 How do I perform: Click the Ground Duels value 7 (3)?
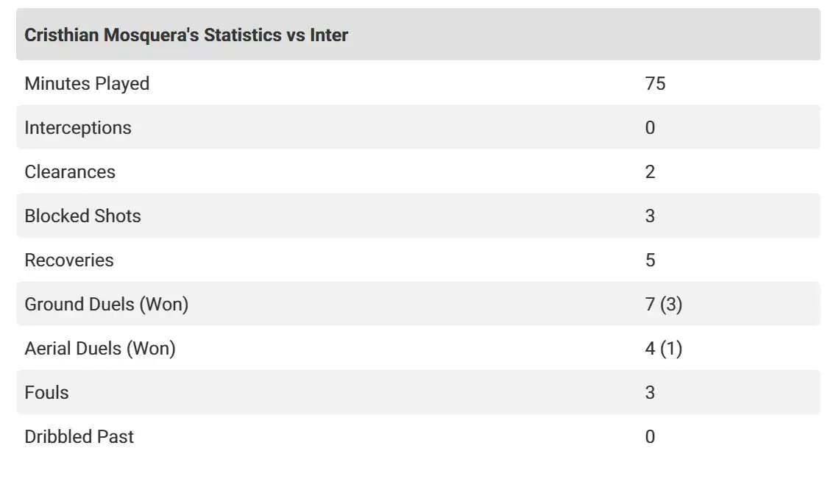coord(663,304)
